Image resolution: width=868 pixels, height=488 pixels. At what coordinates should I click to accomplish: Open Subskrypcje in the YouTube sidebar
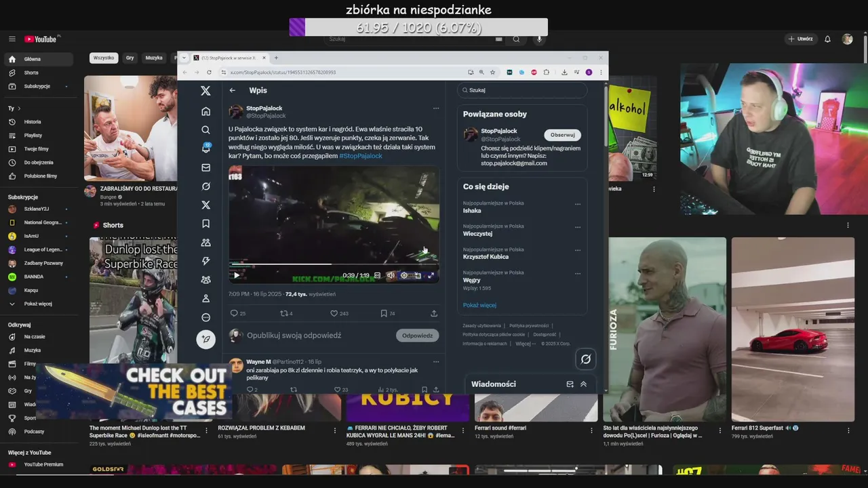click(x=38, y=86)
